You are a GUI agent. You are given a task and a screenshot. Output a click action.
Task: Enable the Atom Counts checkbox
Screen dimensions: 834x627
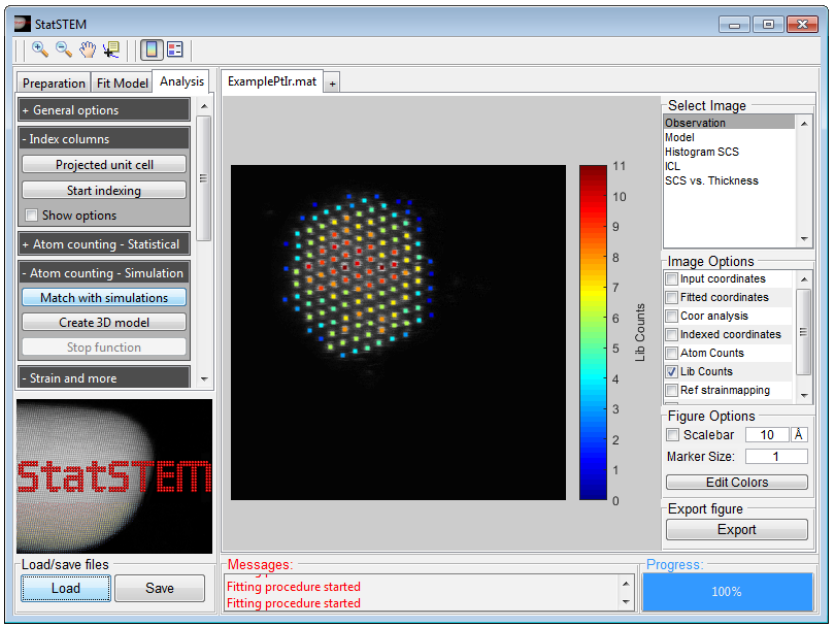672,353
